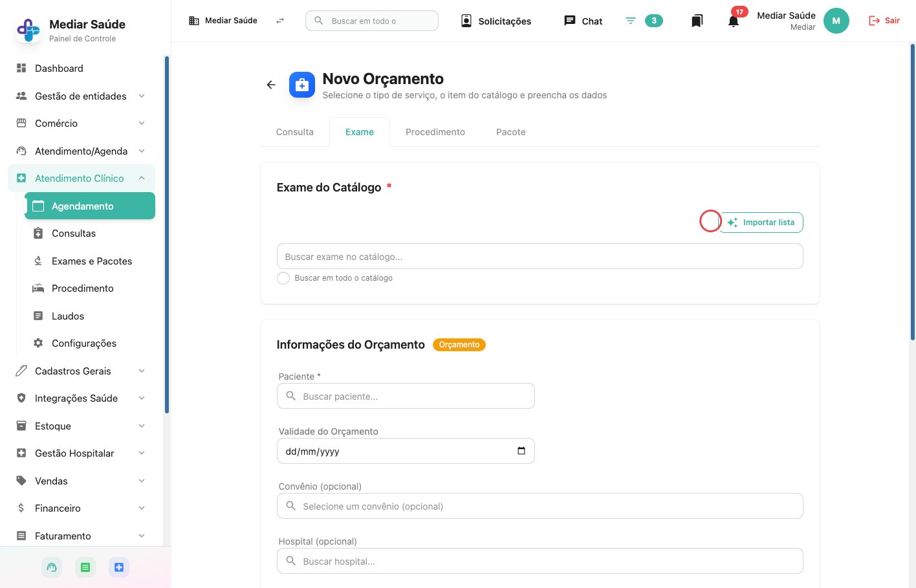This screenshot has width=916, height=588.
Task: Select the Pacote tab
Action: (x=510, y=132)
